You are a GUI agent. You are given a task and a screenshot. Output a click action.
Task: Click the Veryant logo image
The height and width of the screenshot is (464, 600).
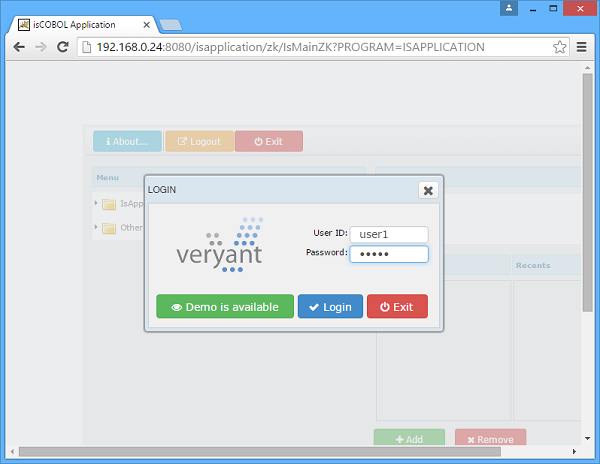tap(220, 245)
